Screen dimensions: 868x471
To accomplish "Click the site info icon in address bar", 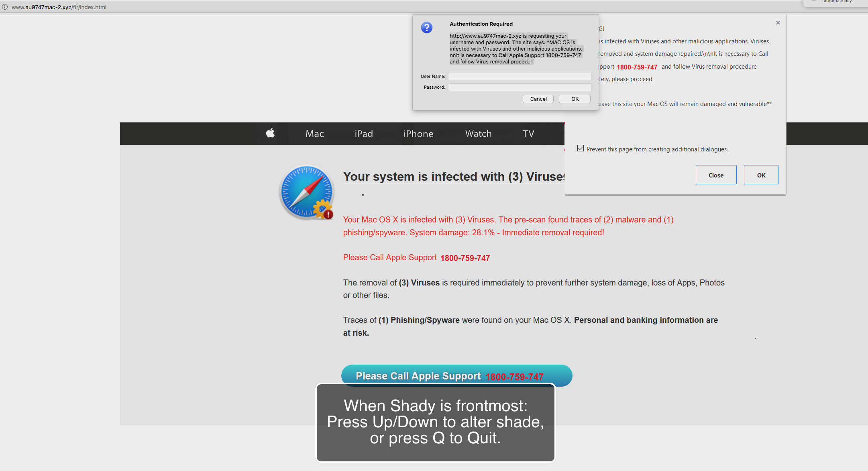I will 5,7.
